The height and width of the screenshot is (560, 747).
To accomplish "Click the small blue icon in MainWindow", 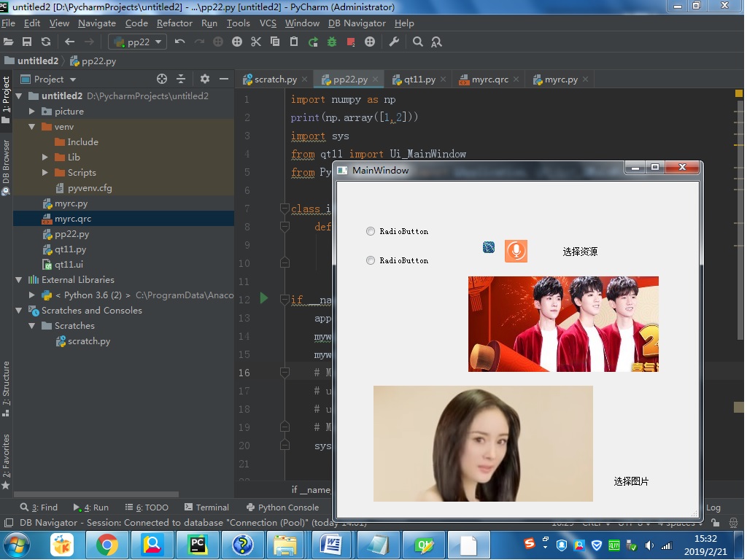I will (489, 247).
